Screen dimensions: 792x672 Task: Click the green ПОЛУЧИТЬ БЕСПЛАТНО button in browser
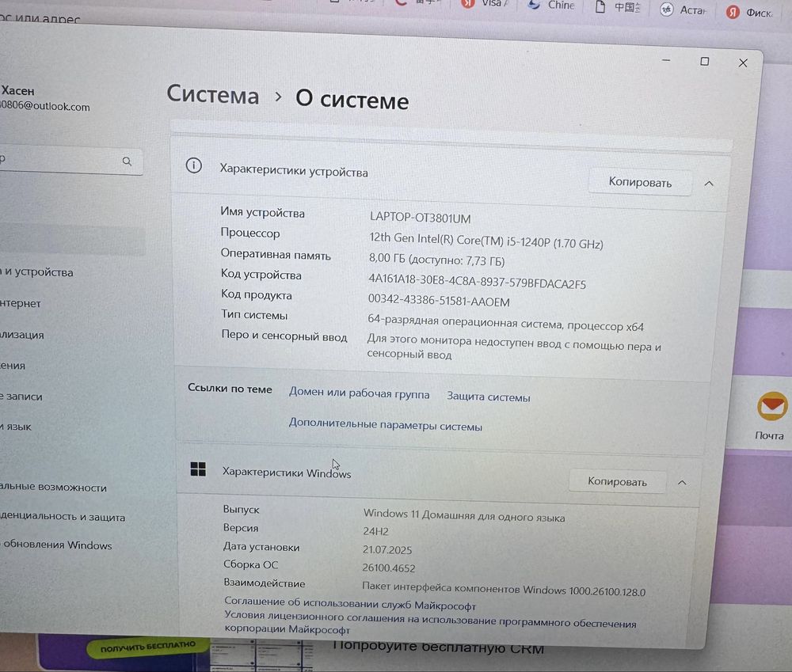147,646
